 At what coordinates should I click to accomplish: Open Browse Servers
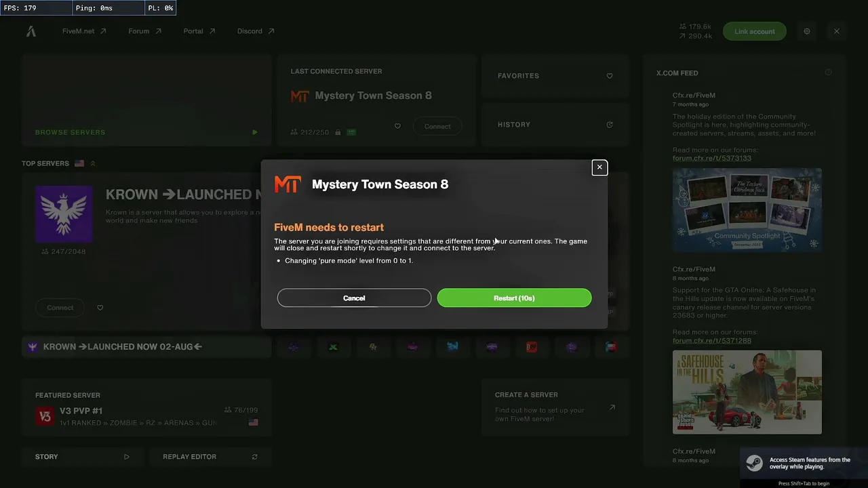coord(146,100)
